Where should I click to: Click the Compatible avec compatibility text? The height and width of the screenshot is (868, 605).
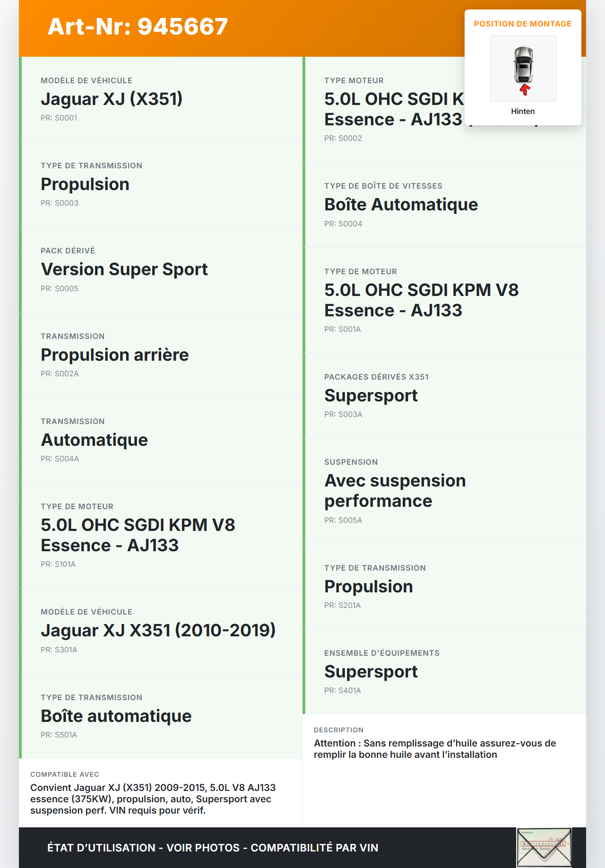tap(153, 799)
